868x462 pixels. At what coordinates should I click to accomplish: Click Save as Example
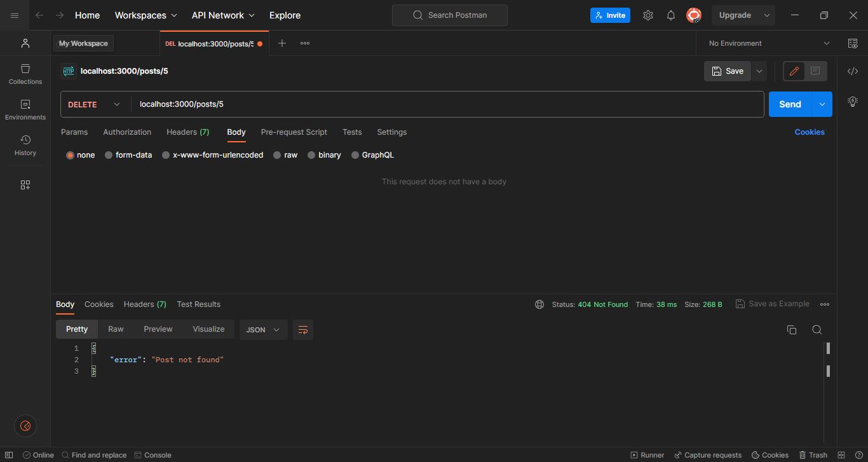pyautogui.click(x=773, y=304)
